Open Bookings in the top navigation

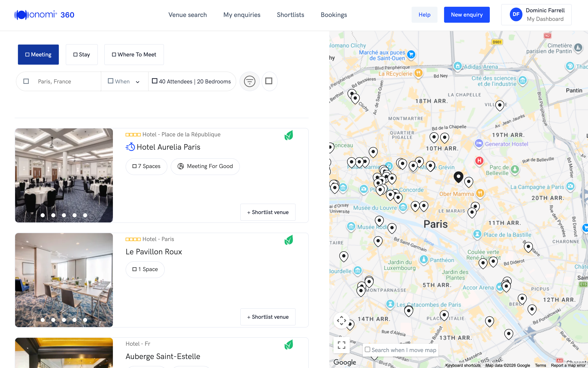(334, 15)
